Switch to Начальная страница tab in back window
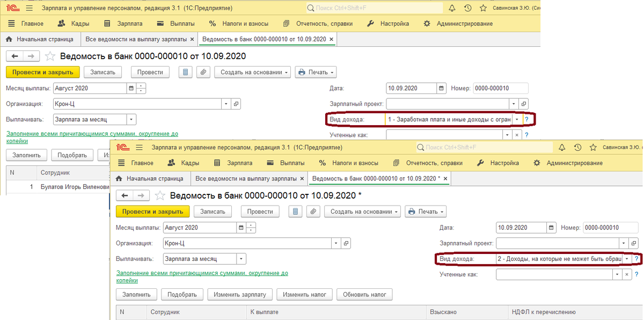Screen dimensions: 644x320 (40, 39)
